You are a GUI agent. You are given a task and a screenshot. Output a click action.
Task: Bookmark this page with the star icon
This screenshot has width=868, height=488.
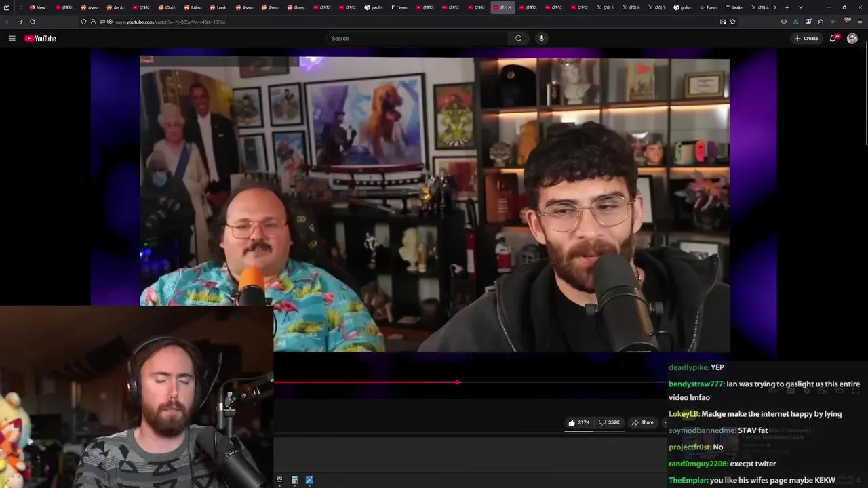732,22
